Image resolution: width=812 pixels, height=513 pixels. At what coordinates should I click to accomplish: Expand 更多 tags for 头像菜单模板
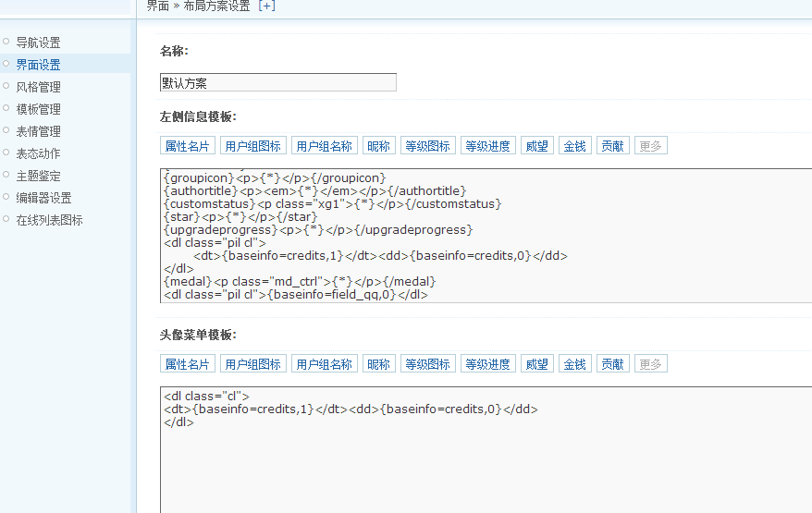click(650, 364)
